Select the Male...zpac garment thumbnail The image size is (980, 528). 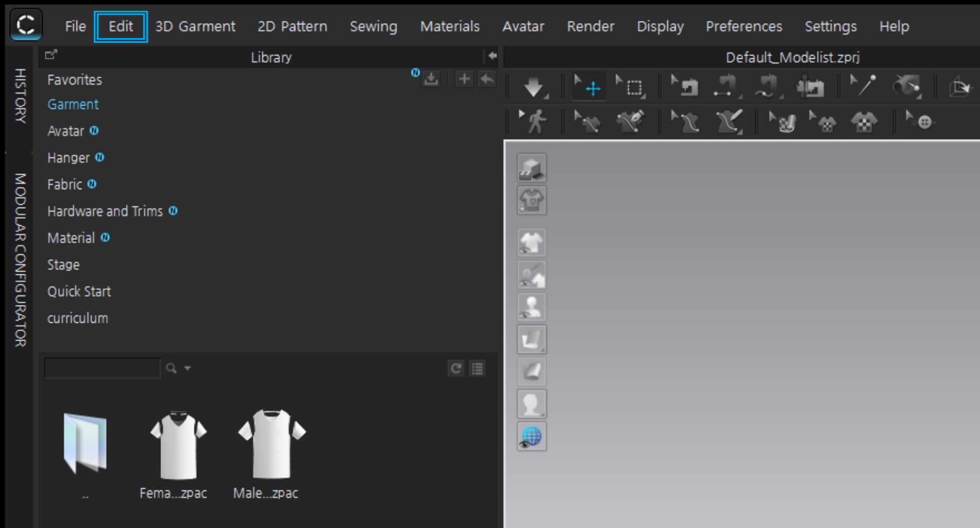pos(272,444)
